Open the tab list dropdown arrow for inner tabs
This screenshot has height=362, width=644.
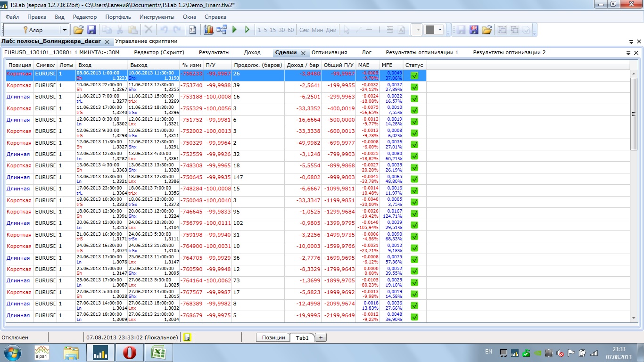(628, 53)
